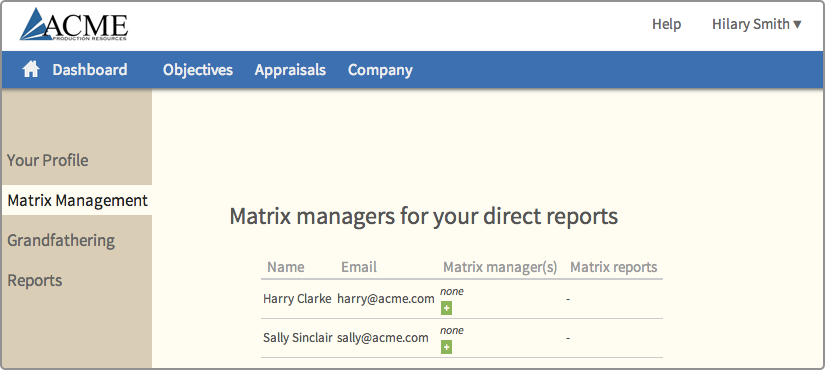
Task: Click sally@acme.com email address
Action: point(383,338)
